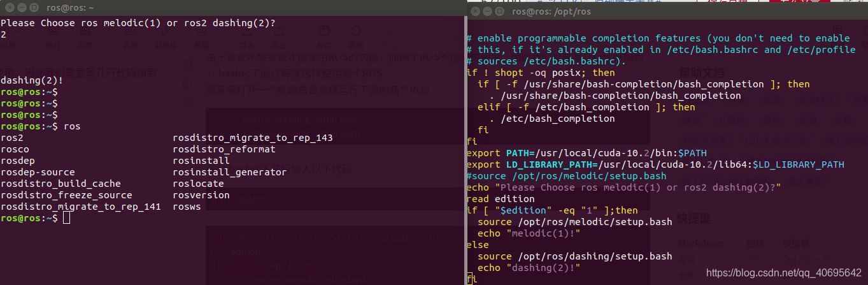Click the 'ros2' completion entry
The width and height of the screenshot is (868, 285).
point(11,138)
